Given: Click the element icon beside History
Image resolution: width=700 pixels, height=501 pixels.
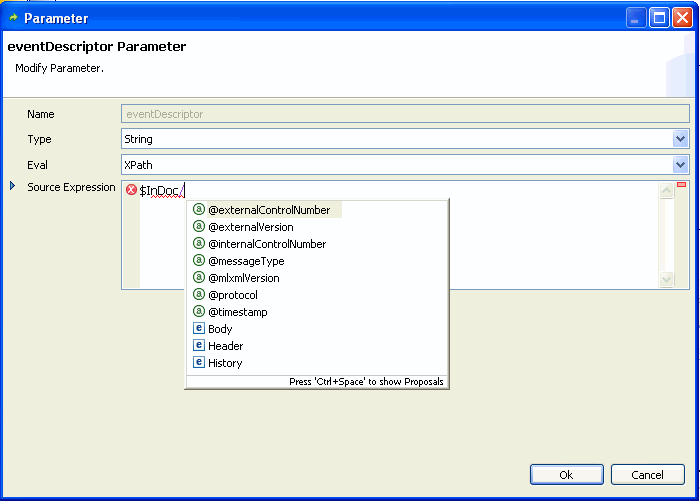Looking at the screenshot, I should 199,362.
